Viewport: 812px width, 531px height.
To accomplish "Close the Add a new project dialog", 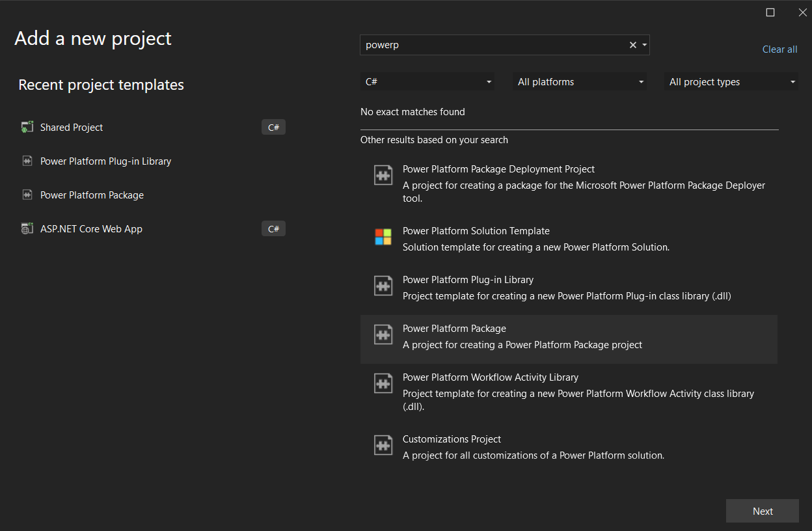I will click(x=802, y=12).
